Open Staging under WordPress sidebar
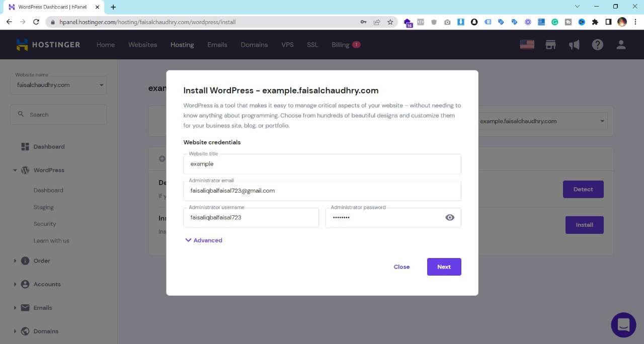Screen dimensions: 644x344 point(44,207)
